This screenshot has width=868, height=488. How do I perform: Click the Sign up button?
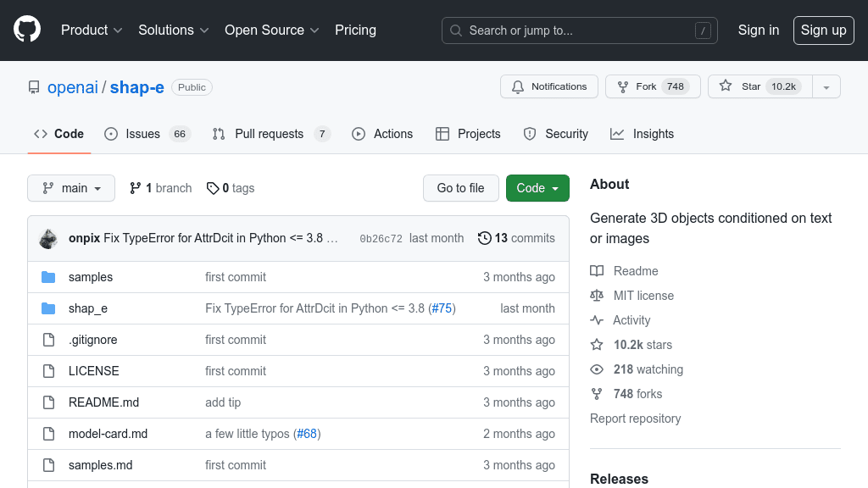823,30
